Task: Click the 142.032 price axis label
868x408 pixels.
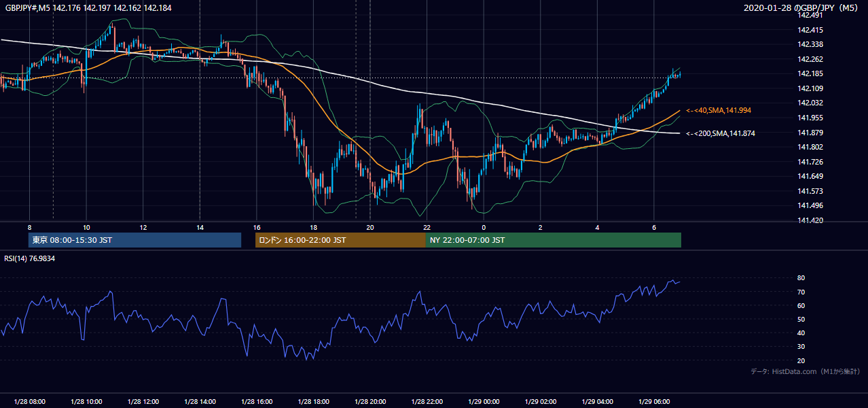Action: click(810, 103)
